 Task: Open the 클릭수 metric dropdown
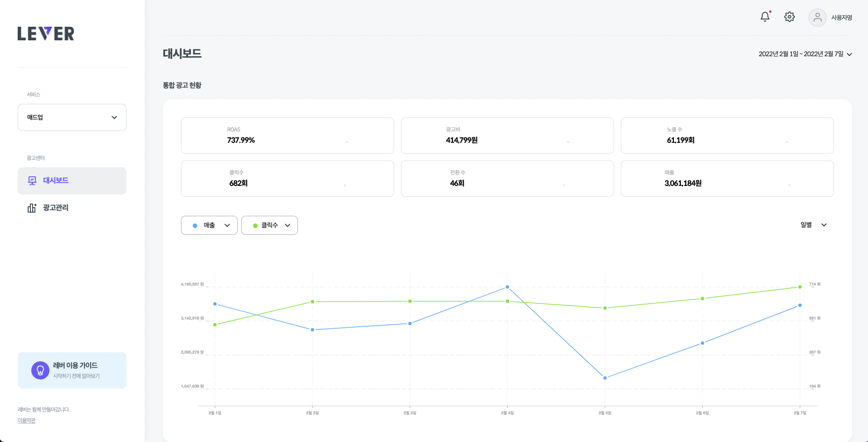pyautogui.click(x=269, y=225)
